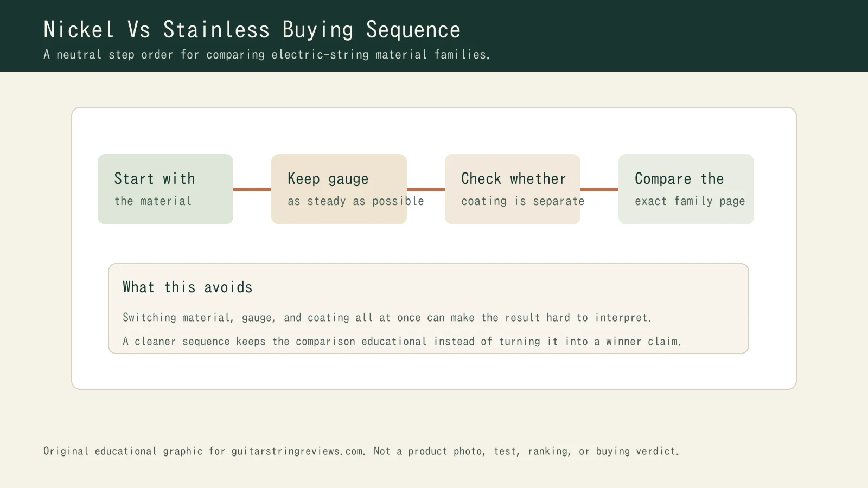Screen dimensions: 868x488
Task: Open the "Check whether" step heading
Action: 513,179
